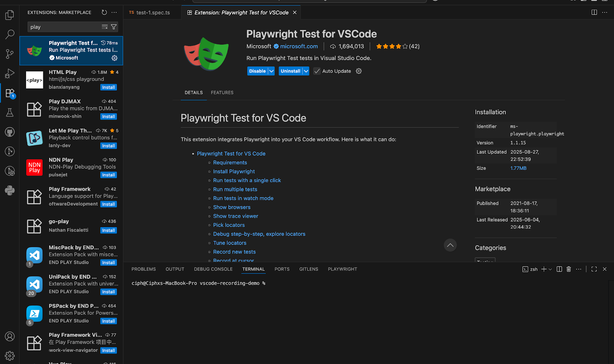Switch to the GITLENS panel tab

coord(309,269)
